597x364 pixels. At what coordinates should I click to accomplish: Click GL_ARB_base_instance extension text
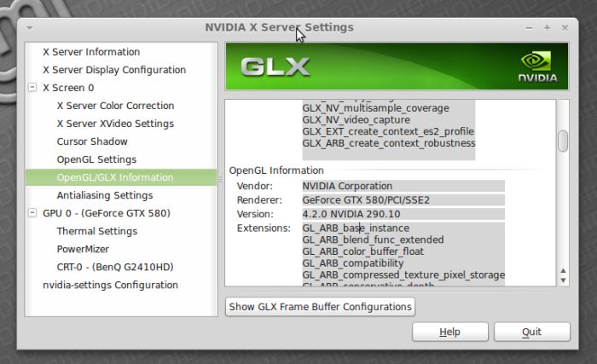tap(356, 228)
